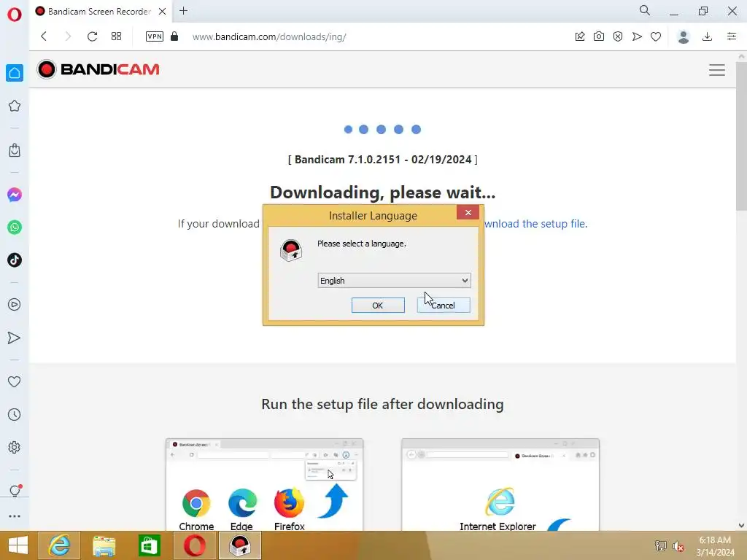The height and width of the screenshot is (560, 747).
Task: Click the address bar URL field
Action: coord(269,36)
